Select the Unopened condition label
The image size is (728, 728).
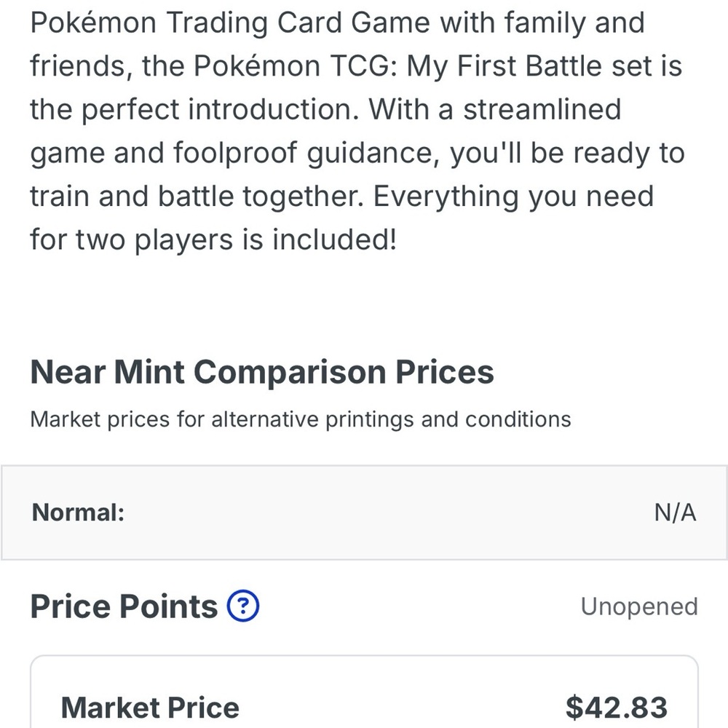tap(639, 607)
